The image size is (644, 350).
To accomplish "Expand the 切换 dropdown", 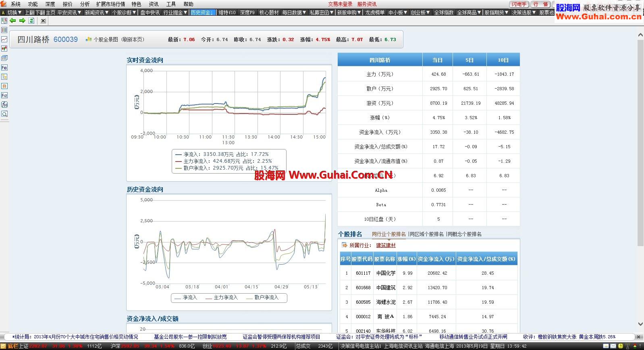I will coord(15,12).
